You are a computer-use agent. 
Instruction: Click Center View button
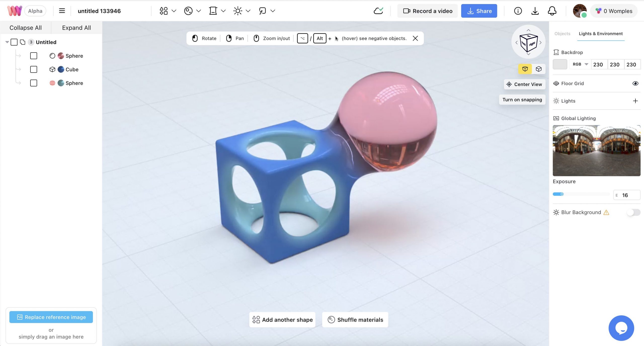click(525, 84)
